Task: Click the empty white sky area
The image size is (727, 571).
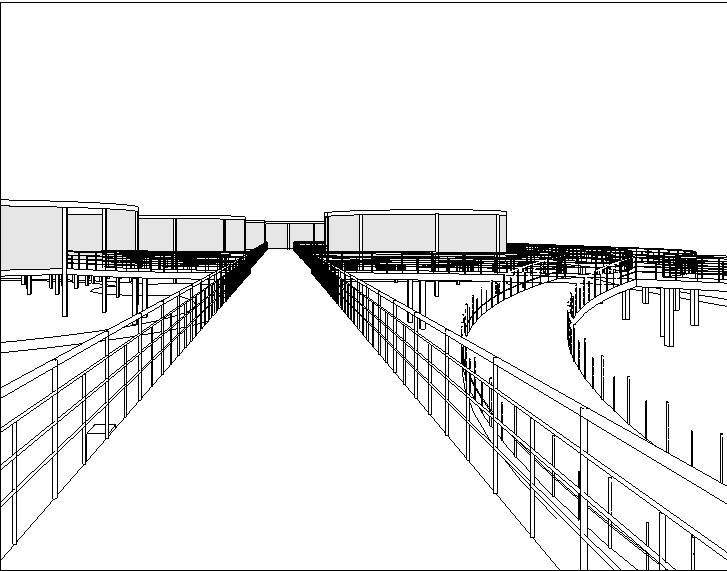Action: click(x=360, y=100)
